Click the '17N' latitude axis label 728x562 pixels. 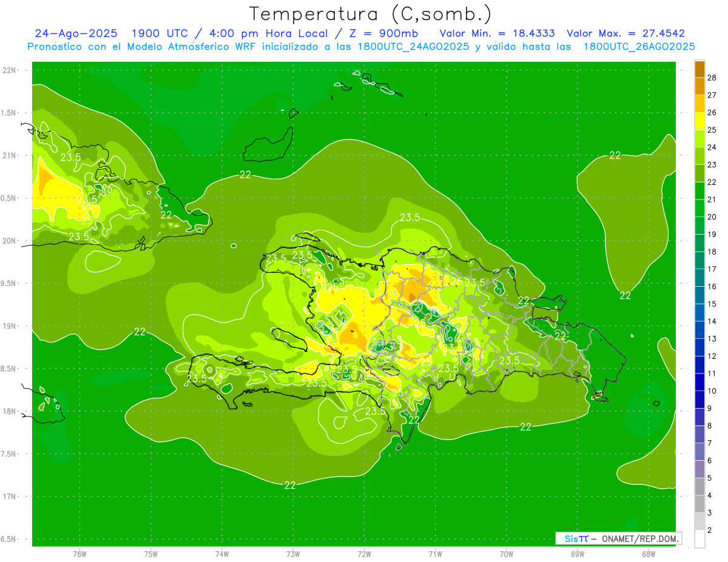[10, 497]
